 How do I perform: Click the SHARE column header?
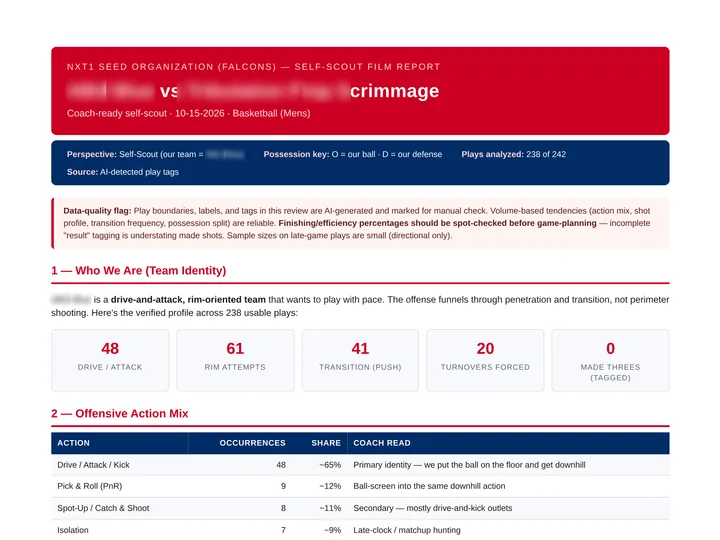pos(326,443)
